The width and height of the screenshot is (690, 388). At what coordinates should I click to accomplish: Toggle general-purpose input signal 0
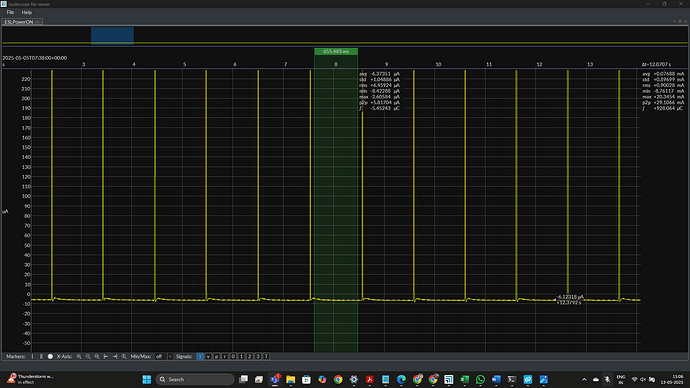(x=233, y=356)
